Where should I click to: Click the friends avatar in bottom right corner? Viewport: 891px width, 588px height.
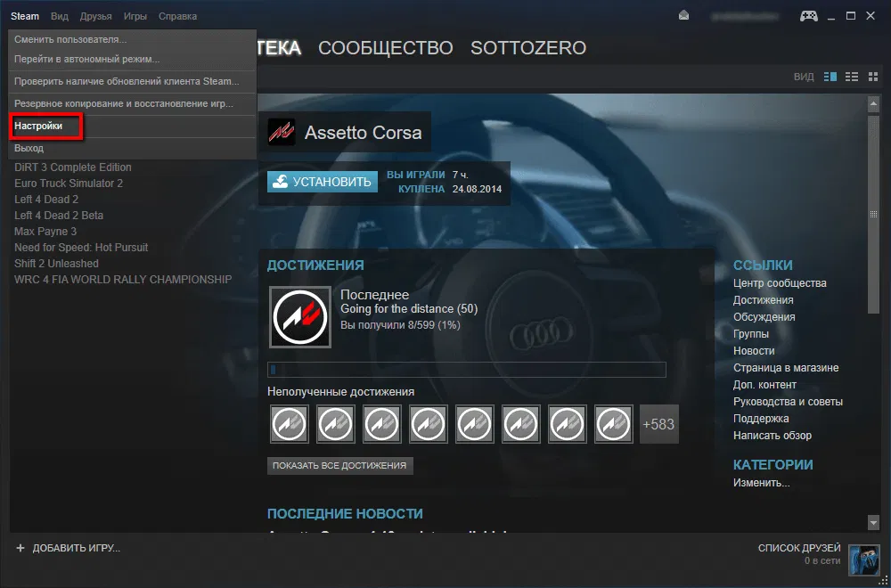tap(862, 561)
